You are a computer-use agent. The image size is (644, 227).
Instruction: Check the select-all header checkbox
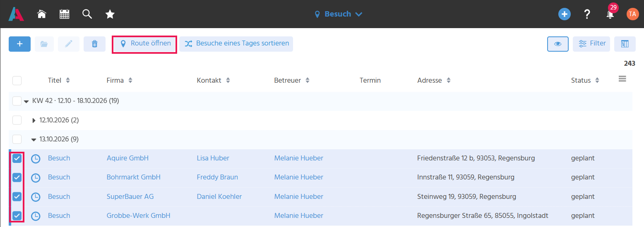17,80
